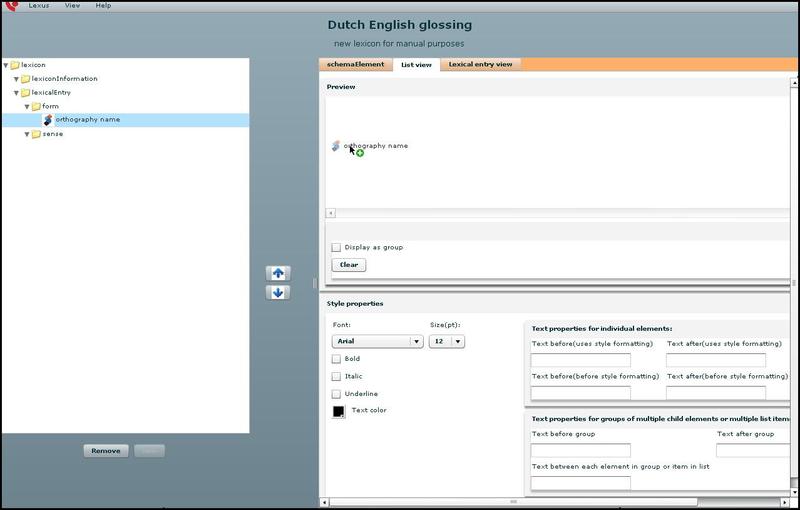This screenshot has width=800, height=510.
Task: Click the Lexus logo in top-left corner
Action: [10, 5]
